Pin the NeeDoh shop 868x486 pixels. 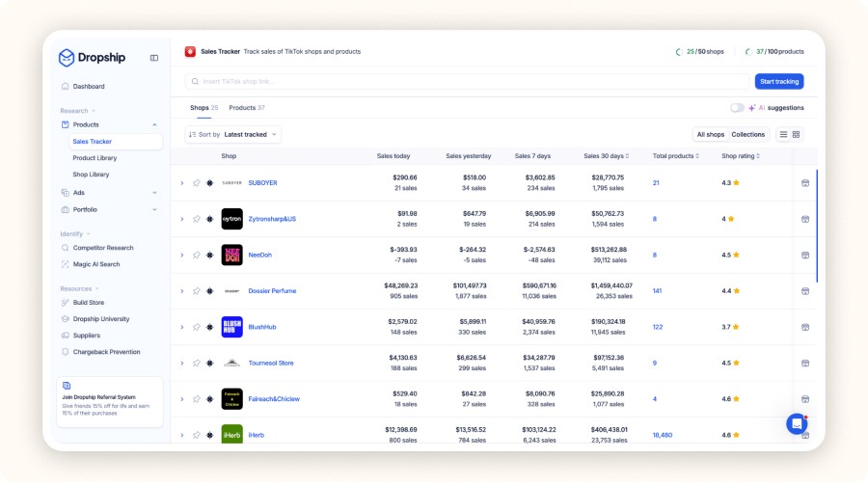pos(197,256)
